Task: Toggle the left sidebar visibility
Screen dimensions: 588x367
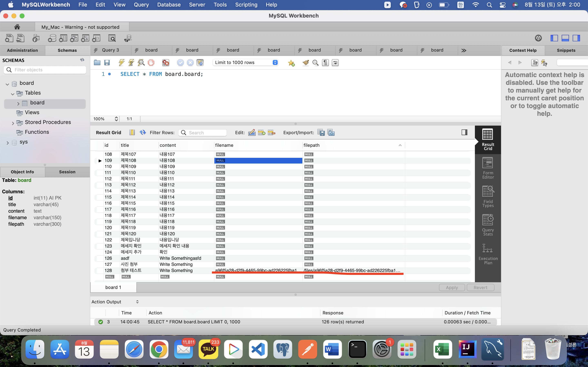Action: pyautogui.click(x=554, y=38)
